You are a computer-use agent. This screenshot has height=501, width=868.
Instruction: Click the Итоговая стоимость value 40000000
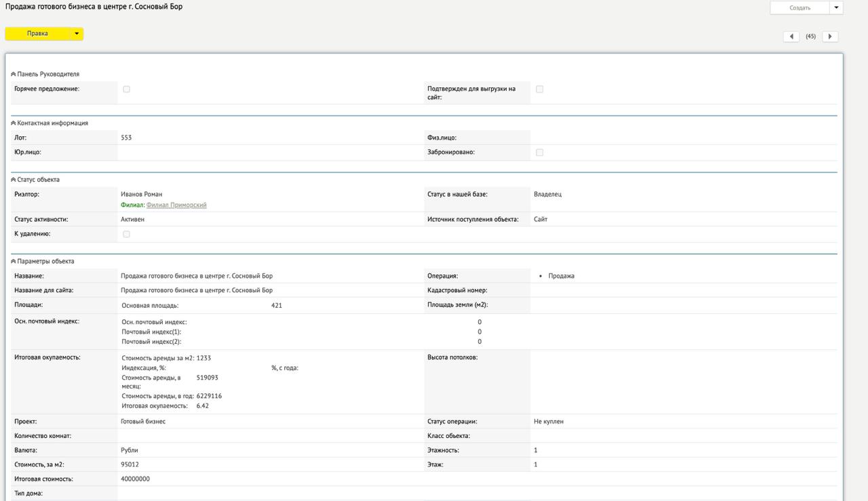tap(135, 479)
